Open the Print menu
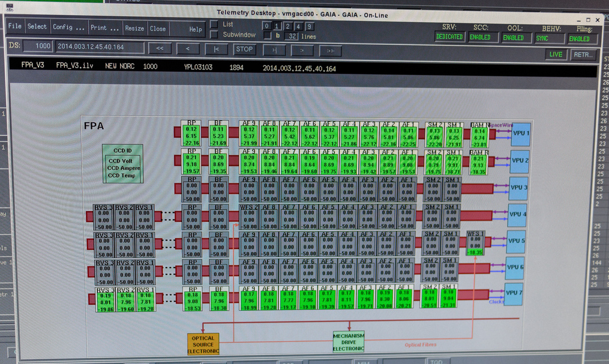 [105, 28]
